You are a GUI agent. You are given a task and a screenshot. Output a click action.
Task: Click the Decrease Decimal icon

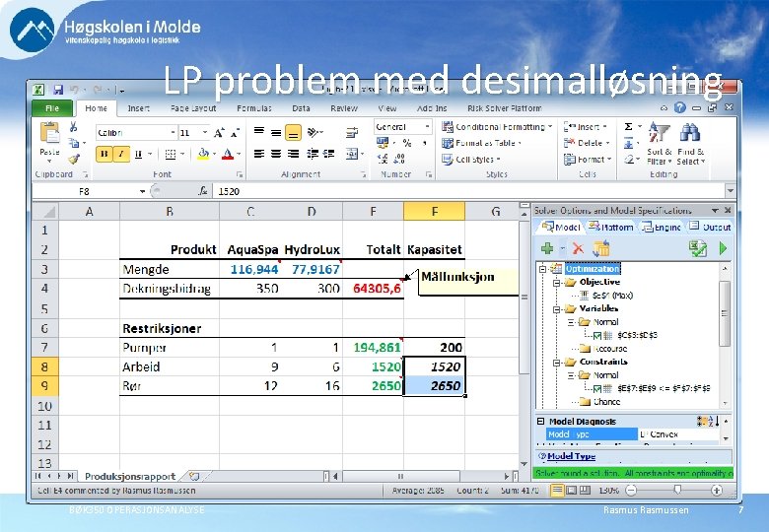(399, 159)
